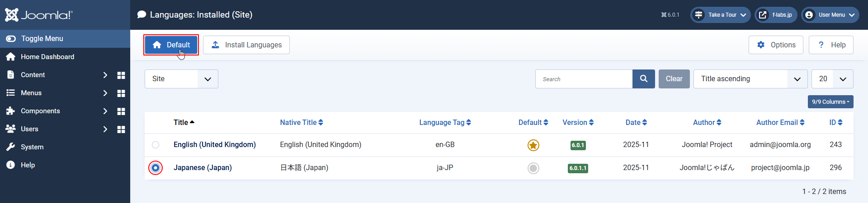Open the Components dashboard grid icon
The image size is (868, 203).
[x=121, y=111]
